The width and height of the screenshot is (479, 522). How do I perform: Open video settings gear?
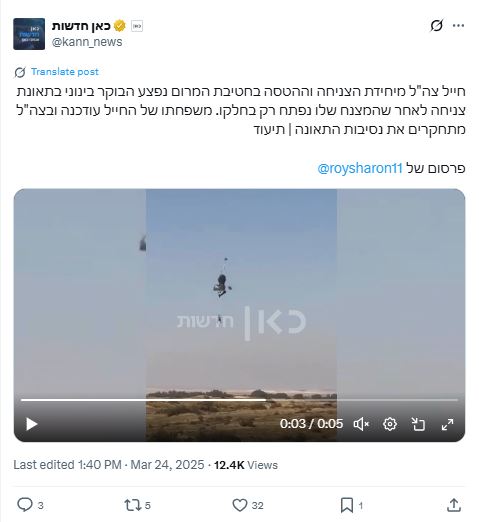point(390,424)
